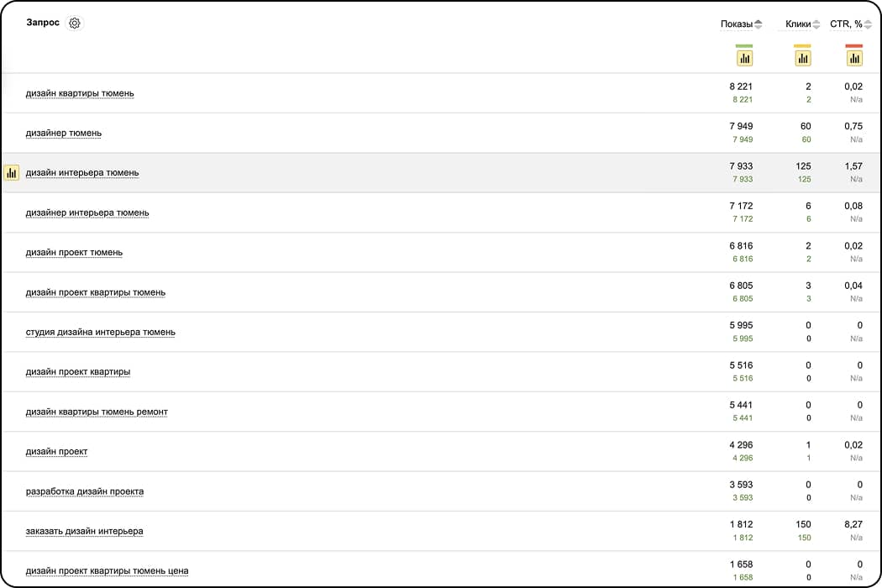Click the red color bar above CTR chart
The height and width of the screenshot is (588, 882).
tap(854, 45)
